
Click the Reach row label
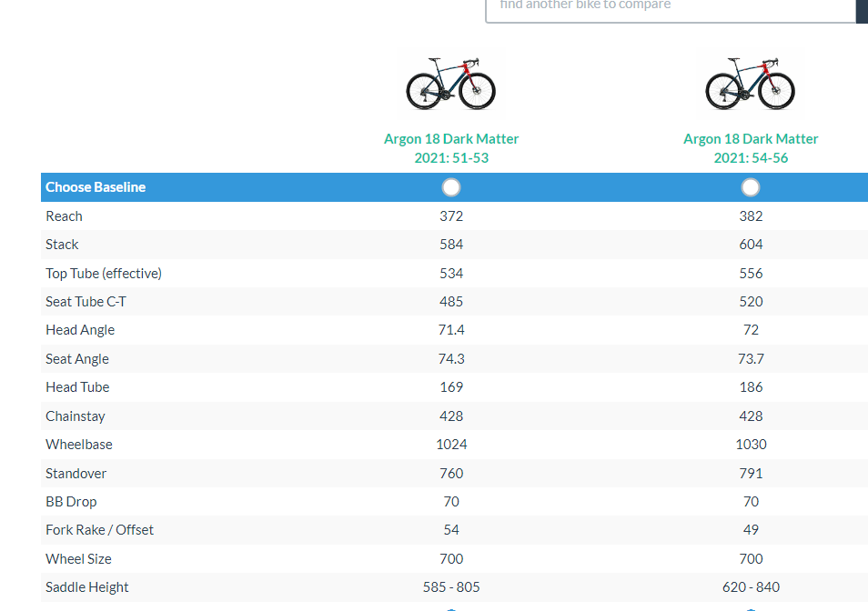coord(65,216)
